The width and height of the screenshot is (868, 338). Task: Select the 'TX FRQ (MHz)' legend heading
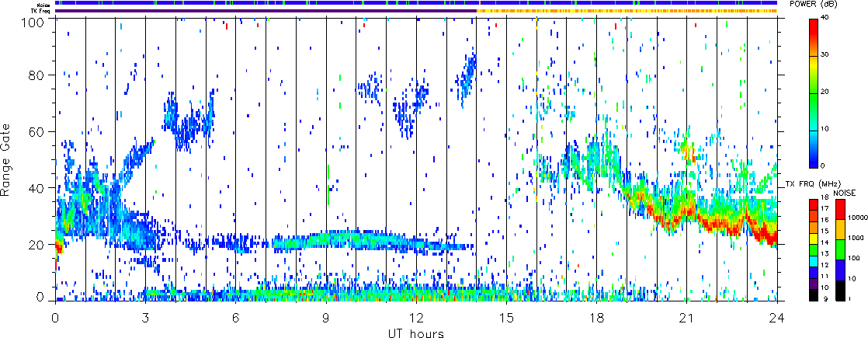[813, 183]
